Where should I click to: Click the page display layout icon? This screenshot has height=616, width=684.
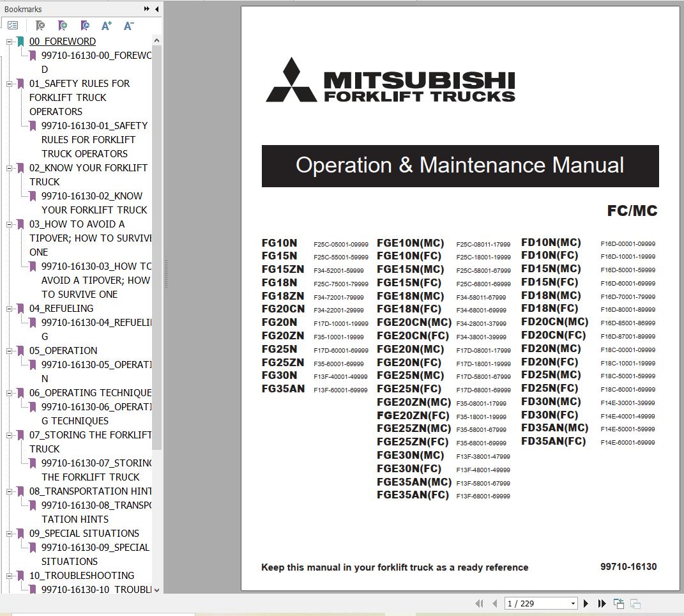coord(635,603)
